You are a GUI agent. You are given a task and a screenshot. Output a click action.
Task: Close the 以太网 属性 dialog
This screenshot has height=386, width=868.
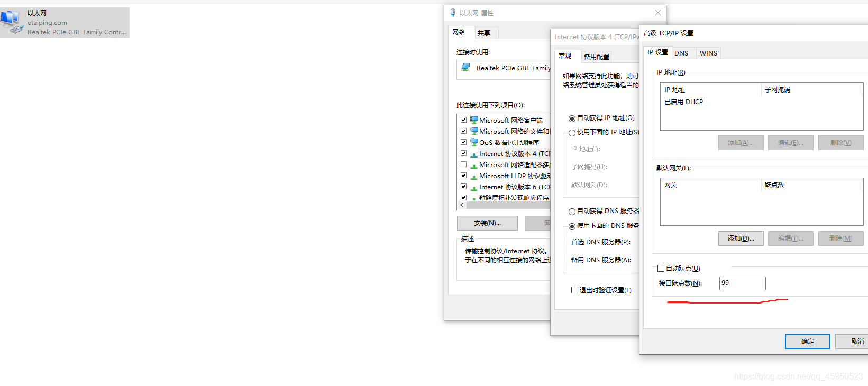(x=657, y=13)
